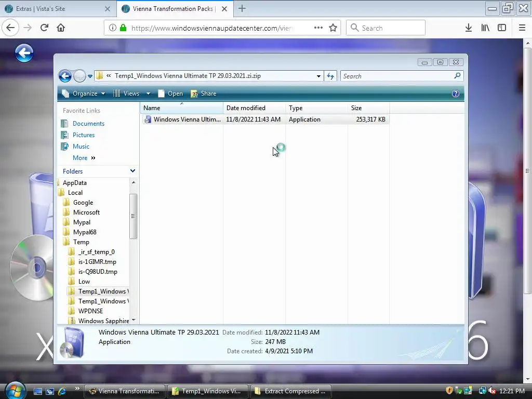Show site information icon in URL bar
The image size is (532, 399).
click(113, 28)
